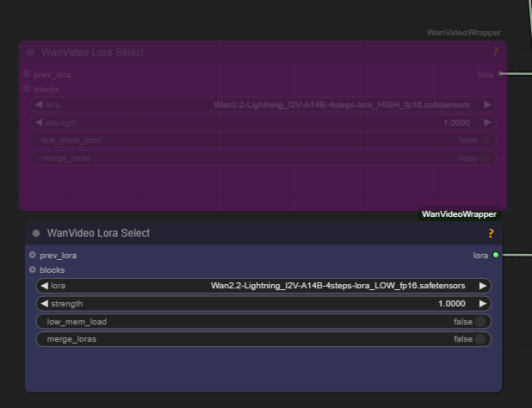Decrease strength on the LOW lora node
This screenshot has height=408, width=532.
pyautogui.click(x=45, y=304)
